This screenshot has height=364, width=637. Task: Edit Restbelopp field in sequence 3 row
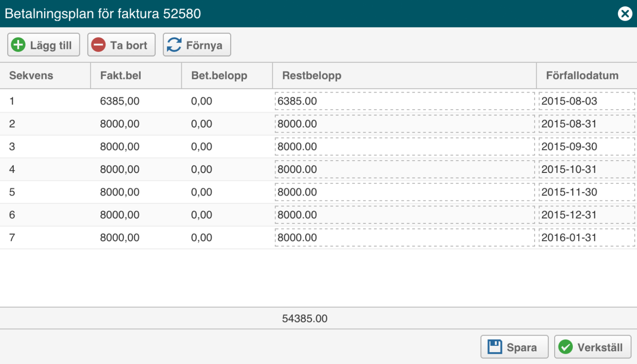[x=405, y=147]
